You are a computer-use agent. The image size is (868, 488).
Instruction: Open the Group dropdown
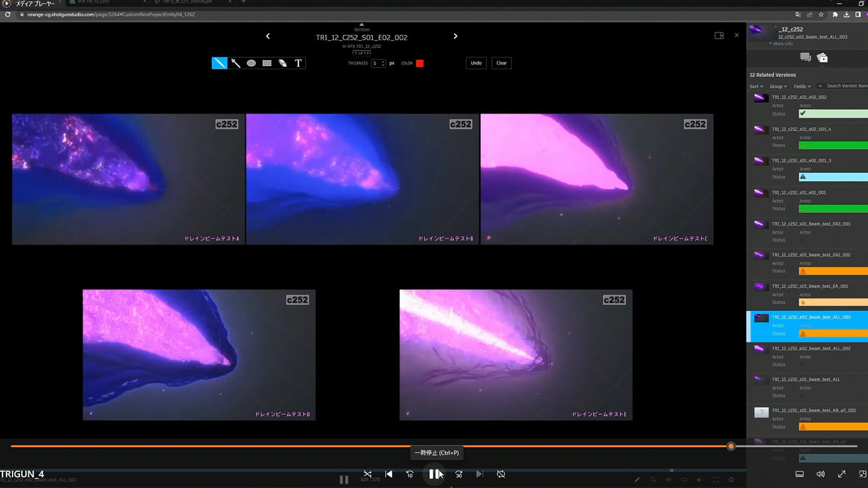coord(778,86)
